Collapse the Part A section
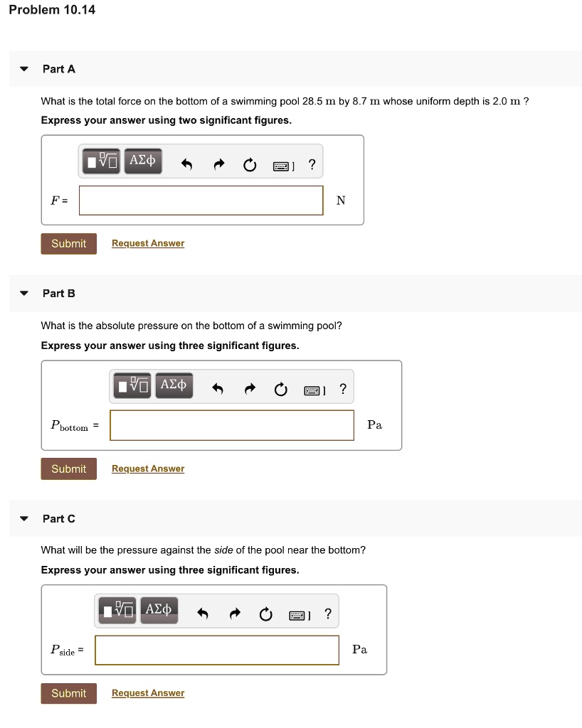This screenshot has width=582, height=728. click(x=23, y=68)
